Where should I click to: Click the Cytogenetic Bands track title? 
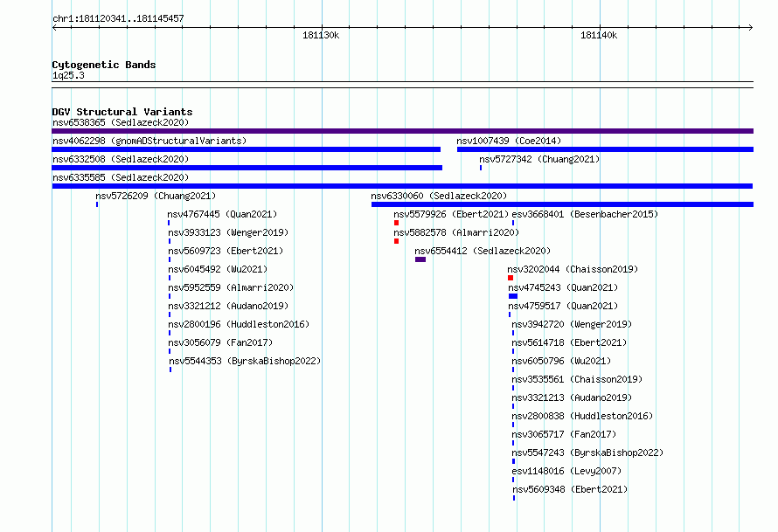[x=104, y=65]
